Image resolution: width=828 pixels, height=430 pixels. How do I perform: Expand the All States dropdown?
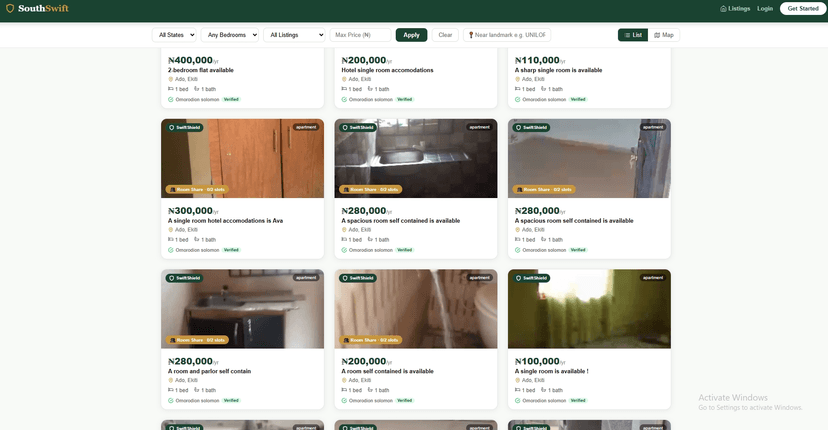pos(174,35)
